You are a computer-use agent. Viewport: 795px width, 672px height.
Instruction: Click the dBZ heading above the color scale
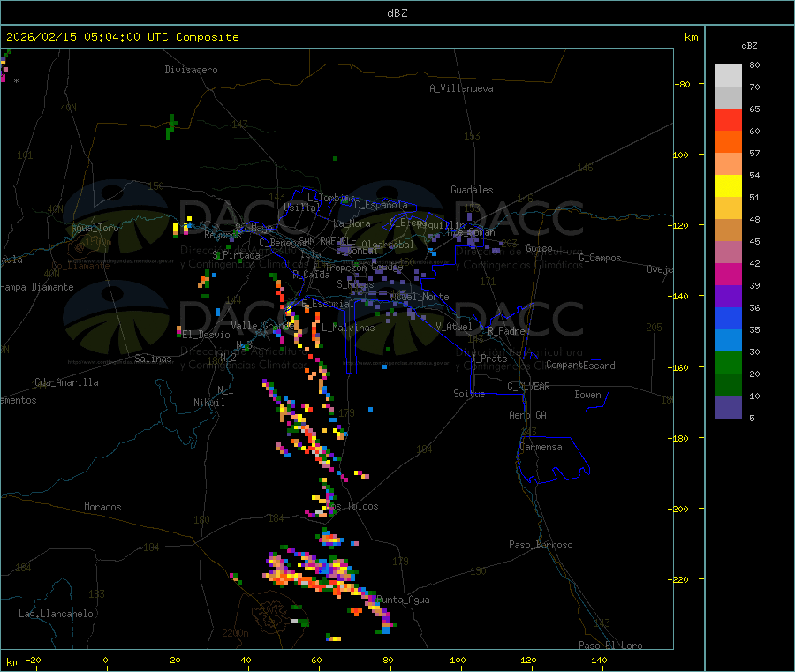pyautogui.click(x=749, y=46)
